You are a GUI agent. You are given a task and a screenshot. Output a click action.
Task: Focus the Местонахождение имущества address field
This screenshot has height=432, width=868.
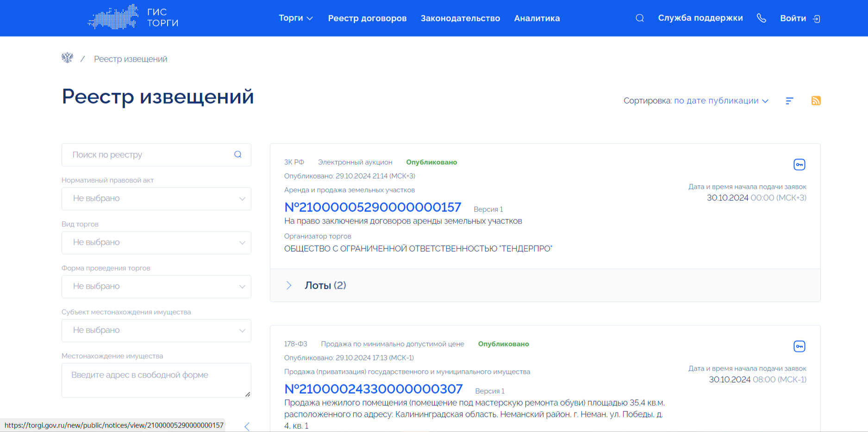point(156,380)
